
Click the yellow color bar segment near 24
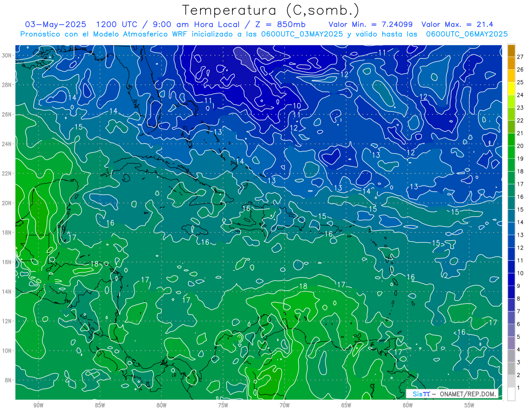(511, 88)
